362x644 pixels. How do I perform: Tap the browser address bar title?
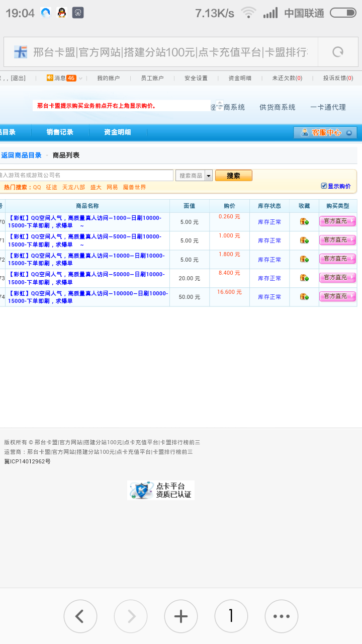(x=171, y=52)
